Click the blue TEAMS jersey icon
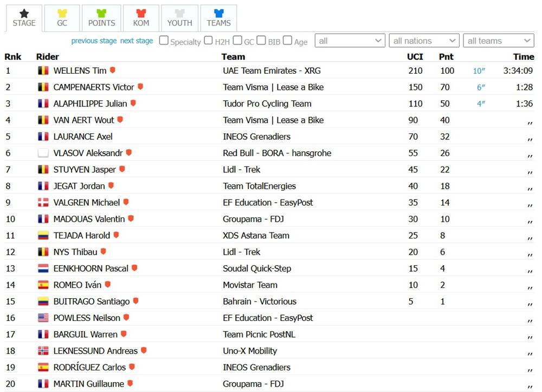Screen dimensions: 542x392 [x=219, y=13]
